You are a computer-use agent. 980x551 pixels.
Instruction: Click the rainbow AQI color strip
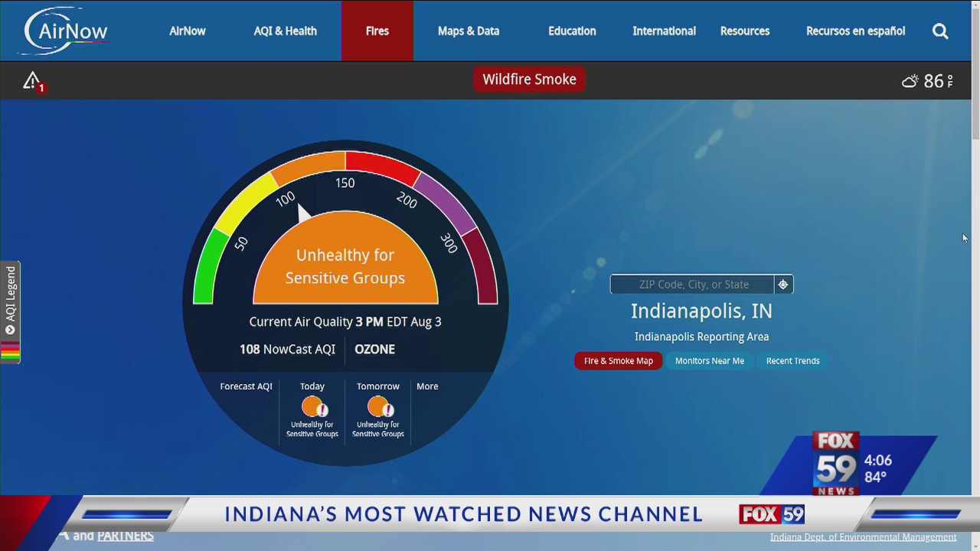(x=10, y=351)
